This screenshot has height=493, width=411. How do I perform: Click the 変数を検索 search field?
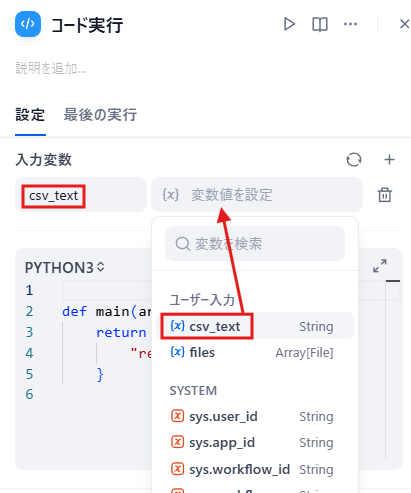[x=255, y=244]
